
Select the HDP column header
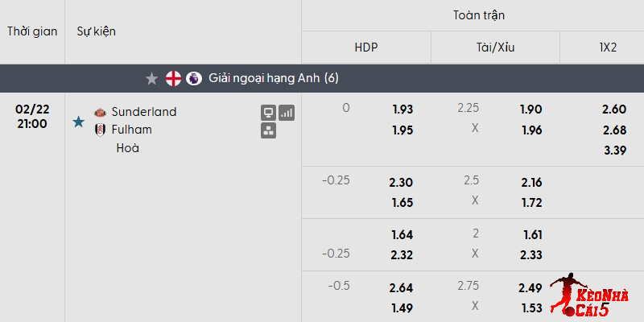366,47
